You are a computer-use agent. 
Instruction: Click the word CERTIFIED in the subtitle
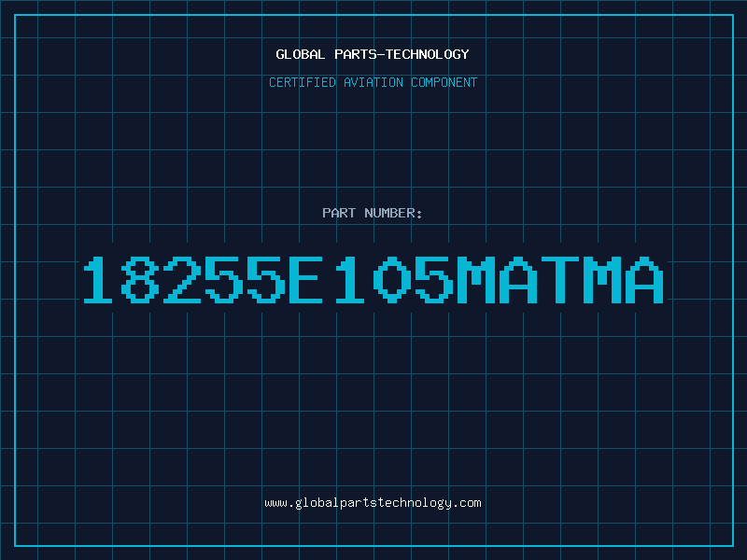click(302, 82)
